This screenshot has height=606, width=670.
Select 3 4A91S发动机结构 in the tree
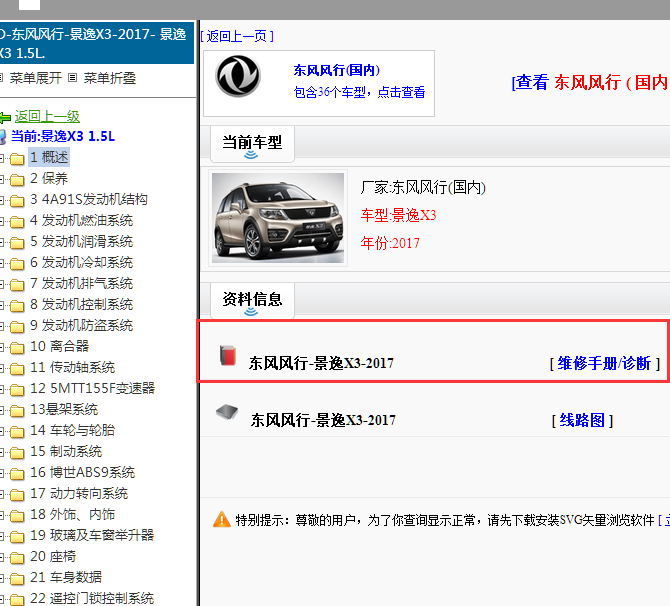(89, 199)
